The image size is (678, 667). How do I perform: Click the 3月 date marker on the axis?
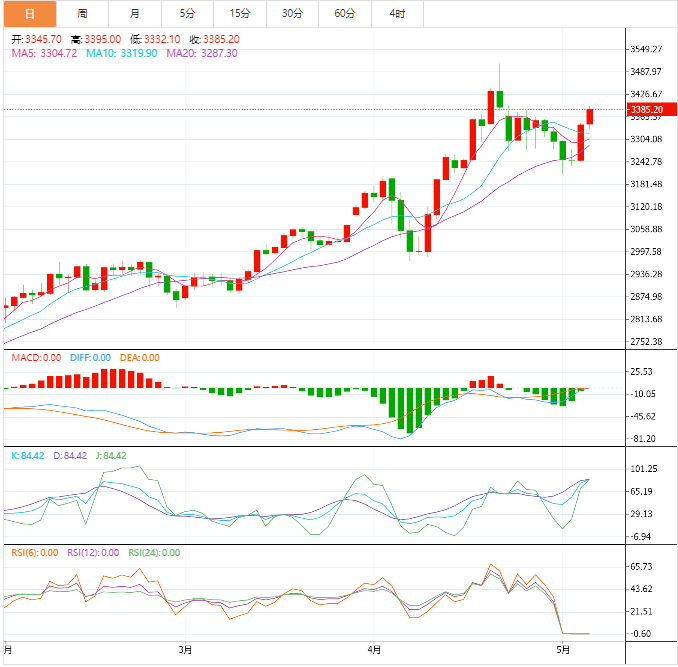(184, 649)
